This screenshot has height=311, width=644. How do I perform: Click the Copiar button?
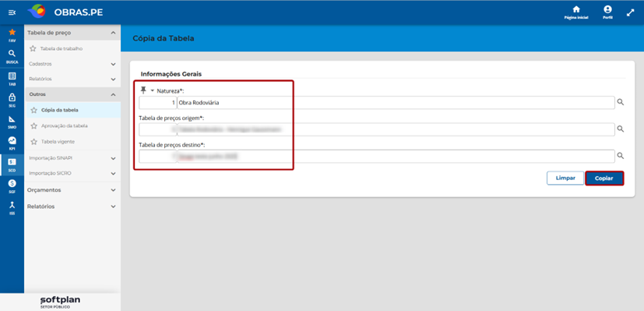coord(604,178)
